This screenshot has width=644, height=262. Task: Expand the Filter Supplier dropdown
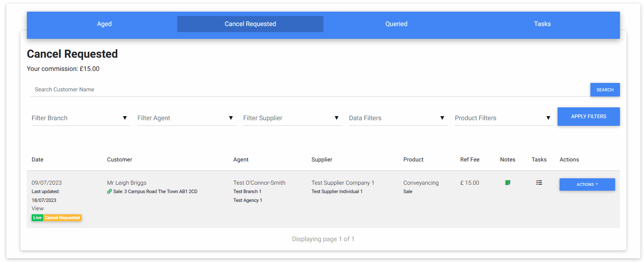(x=292, y=118)
